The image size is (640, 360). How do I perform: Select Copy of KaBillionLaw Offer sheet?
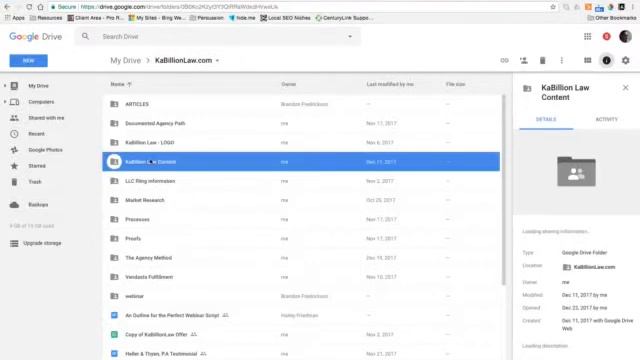[301, 334]
